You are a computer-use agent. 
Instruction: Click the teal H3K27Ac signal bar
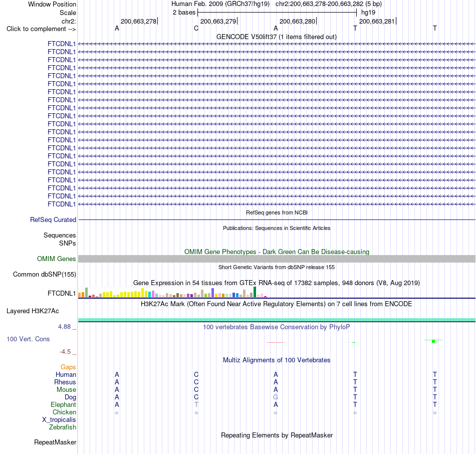click(x=277, y=320)
